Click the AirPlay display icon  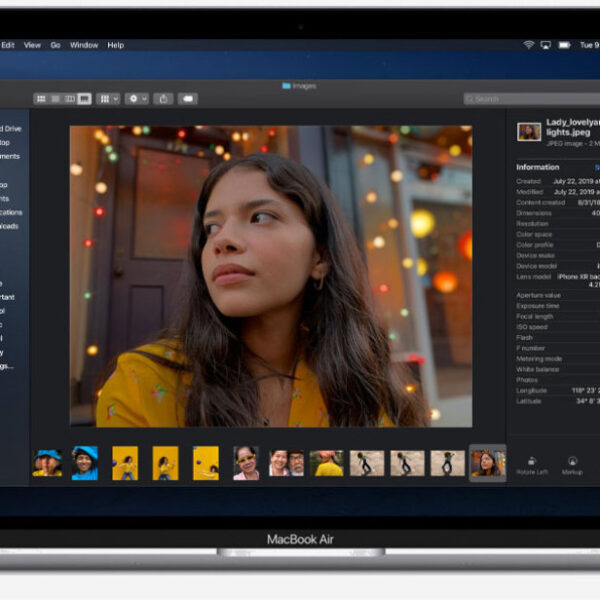click(x=546, y=45)
